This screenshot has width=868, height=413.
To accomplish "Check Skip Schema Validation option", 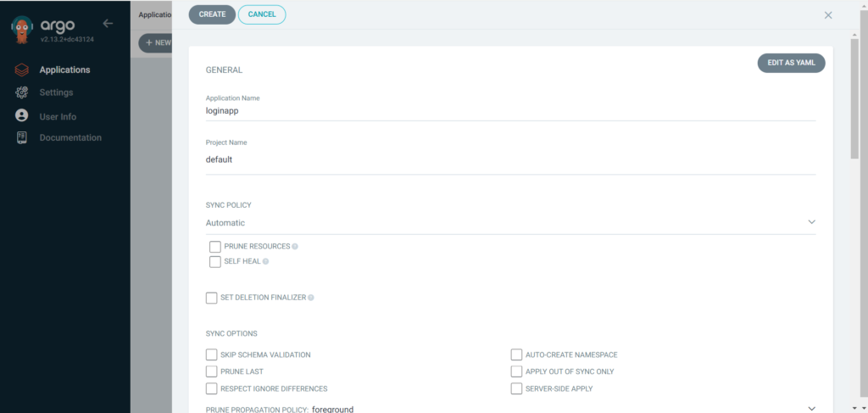I will tap(211, 354).
